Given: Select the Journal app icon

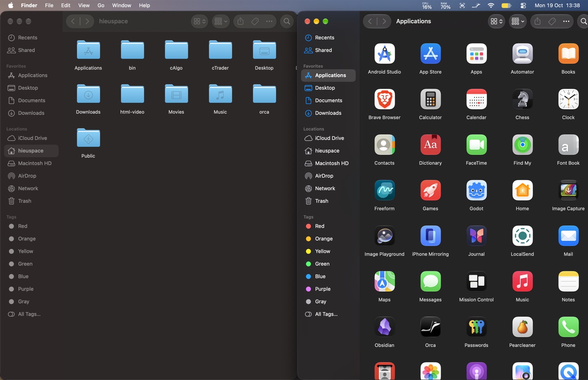Looking at the screenshot, I should [476, 236].
